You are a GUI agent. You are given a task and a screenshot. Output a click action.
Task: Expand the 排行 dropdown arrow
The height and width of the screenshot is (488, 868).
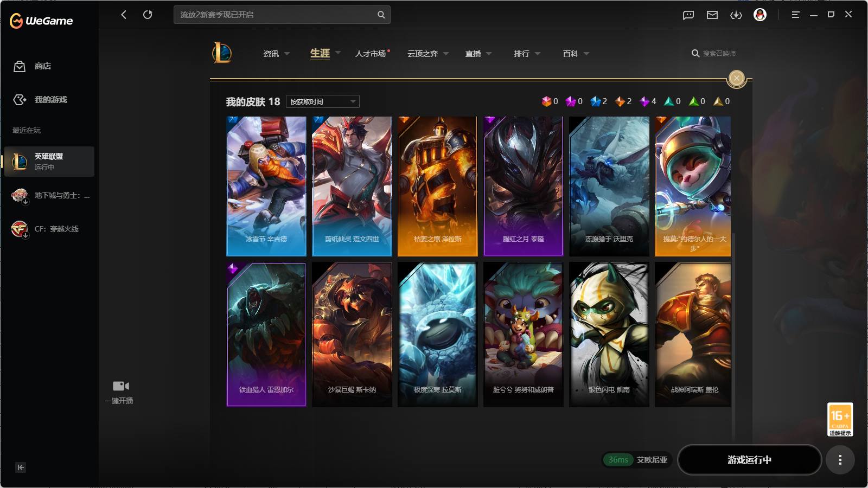tap(538, 54)
